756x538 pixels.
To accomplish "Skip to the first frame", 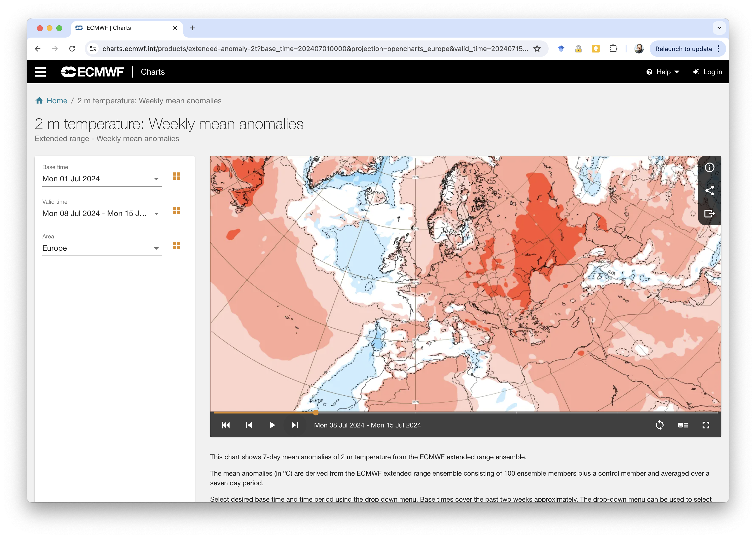I will point(226,425).
